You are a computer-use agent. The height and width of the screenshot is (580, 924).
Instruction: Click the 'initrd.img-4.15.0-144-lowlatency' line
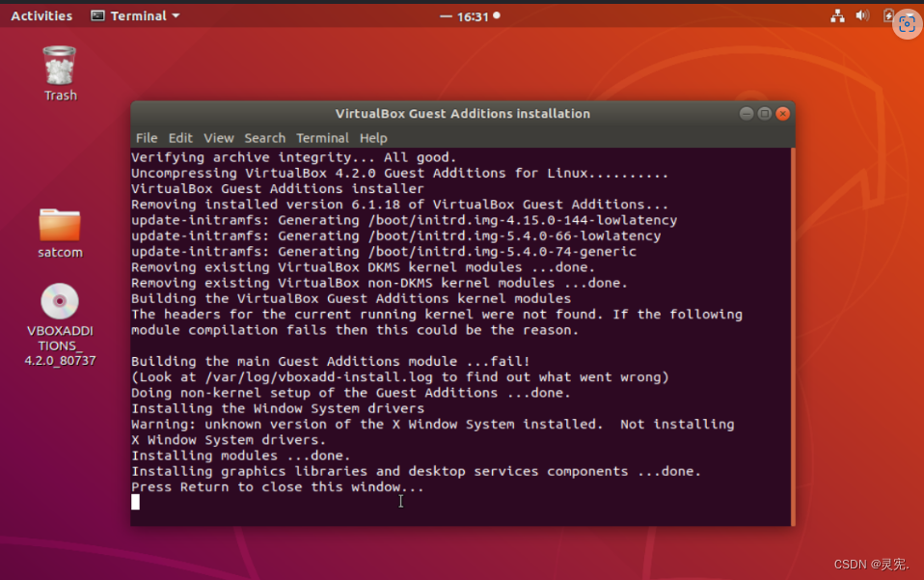coord(404,220)
